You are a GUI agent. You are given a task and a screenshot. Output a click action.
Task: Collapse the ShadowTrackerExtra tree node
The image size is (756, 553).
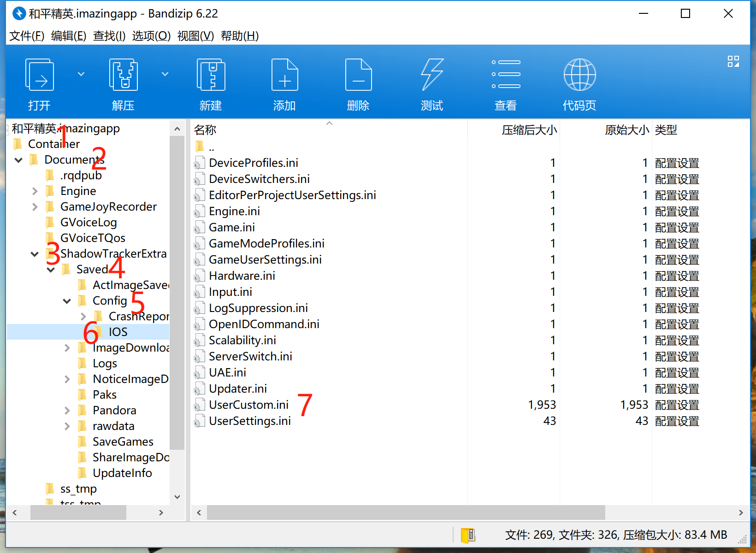tap(35, 254)
